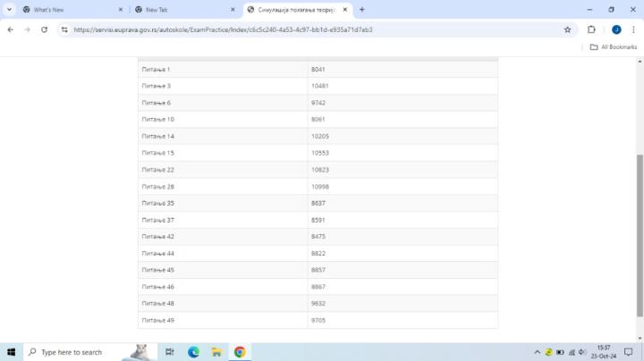The image size is (644, 361).
Task: Click the value 10823 in the table
Action: 320,170
